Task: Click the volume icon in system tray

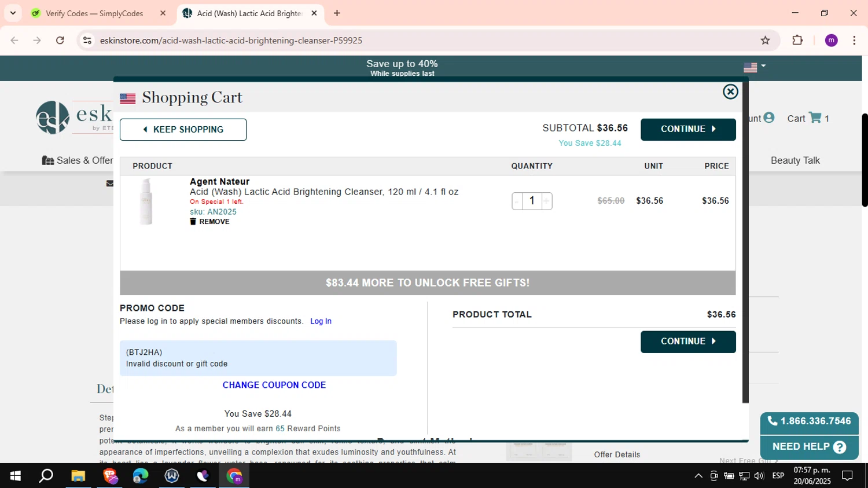Action: [759, 476]
